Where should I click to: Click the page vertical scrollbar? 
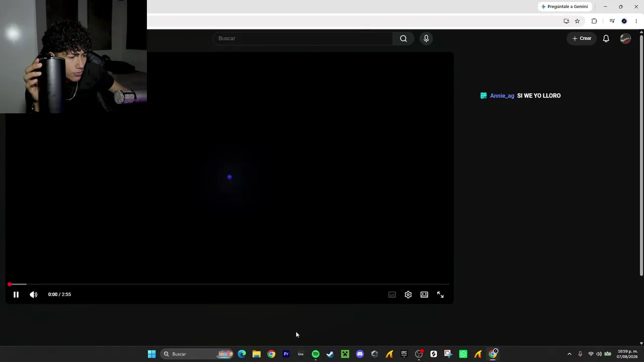(x=641, y=156)
